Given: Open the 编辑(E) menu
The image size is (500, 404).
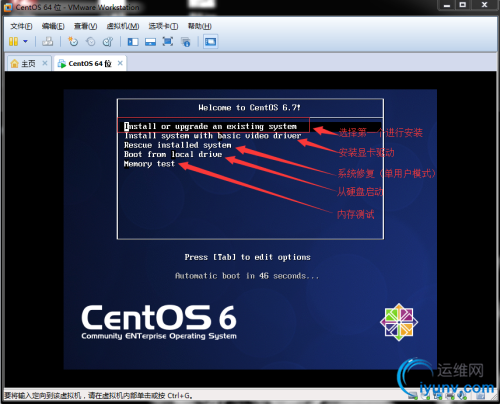Looking at the screenshot, I should 53,26.
